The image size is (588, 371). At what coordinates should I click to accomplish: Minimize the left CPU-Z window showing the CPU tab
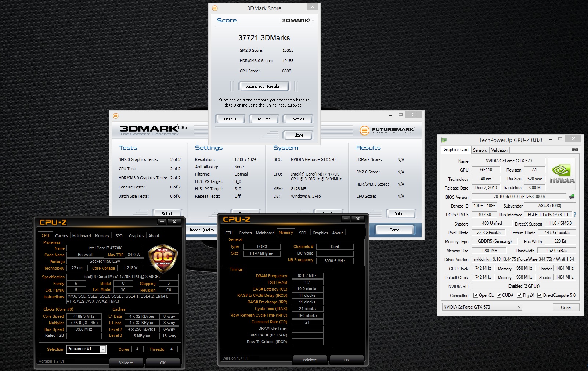coord(162,221)
